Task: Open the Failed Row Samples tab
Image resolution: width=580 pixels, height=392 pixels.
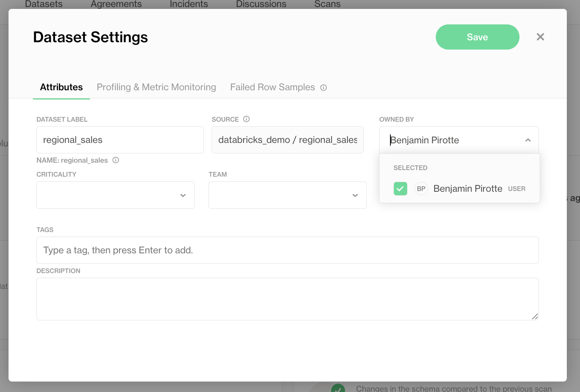Action: pos(273,87)
